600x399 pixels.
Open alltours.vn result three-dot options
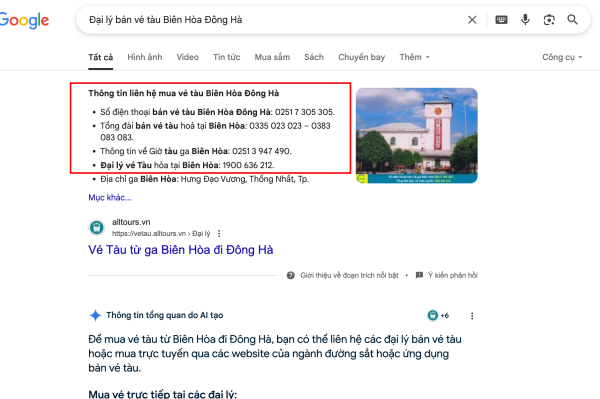[x=219, y=233]
